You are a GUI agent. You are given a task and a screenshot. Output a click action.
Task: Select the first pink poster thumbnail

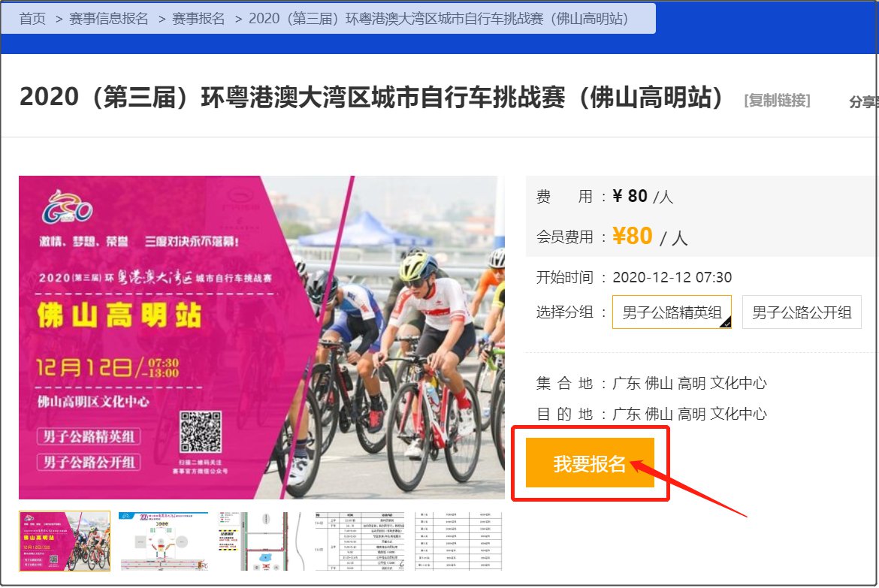click(x=65, y=541)
